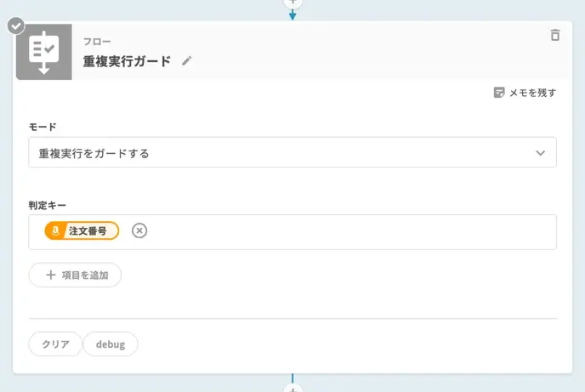Click the 重複実行ガード title text
Image resolution: width=585 pixels, height=392 pixels.
tap(127, 61)
